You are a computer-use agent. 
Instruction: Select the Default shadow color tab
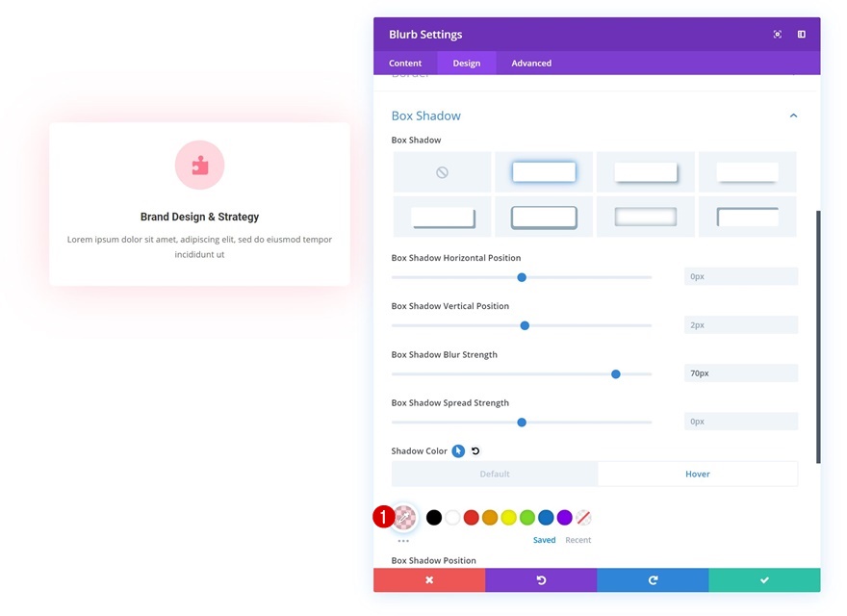point(495,474)
